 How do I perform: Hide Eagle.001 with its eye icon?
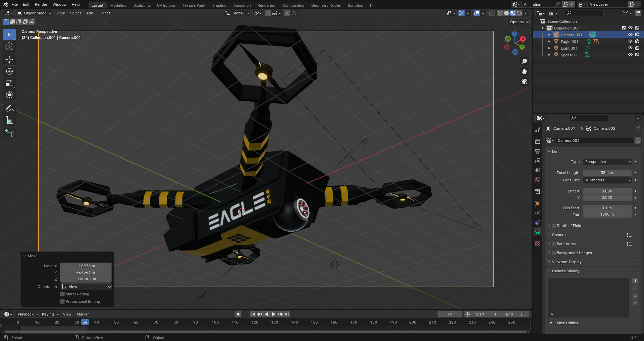point(630,42)
